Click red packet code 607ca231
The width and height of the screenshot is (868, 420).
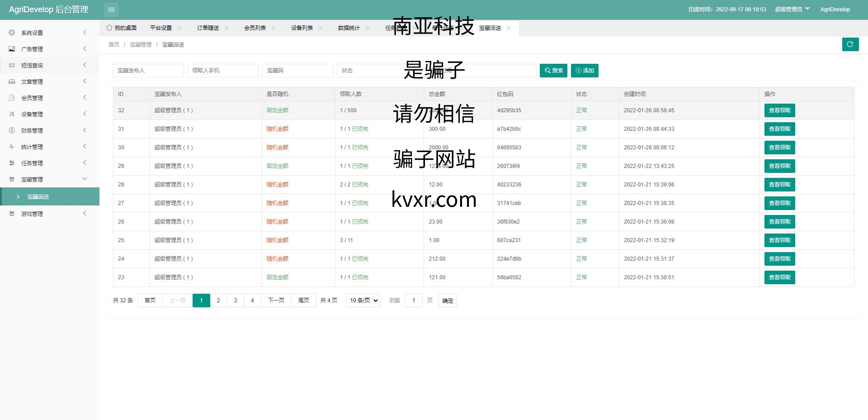click(509, 240)
